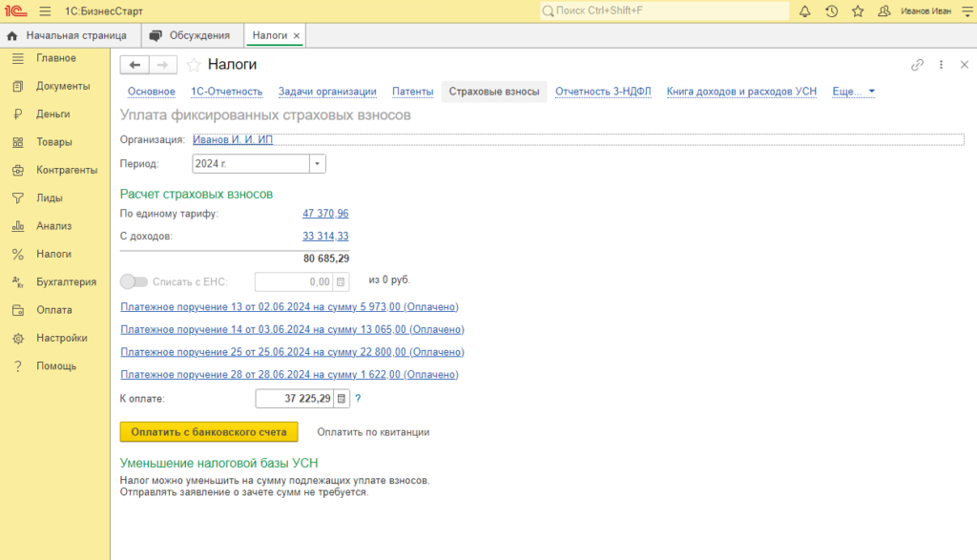Open Бухгалтерия section in sidebar

54,282
